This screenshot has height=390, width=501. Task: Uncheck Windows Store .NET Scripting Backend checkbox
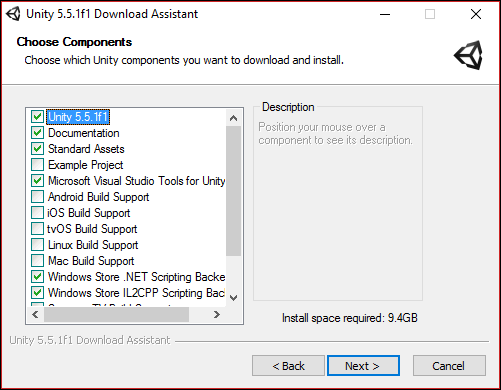pyautogui.click(x=37, y=277)
